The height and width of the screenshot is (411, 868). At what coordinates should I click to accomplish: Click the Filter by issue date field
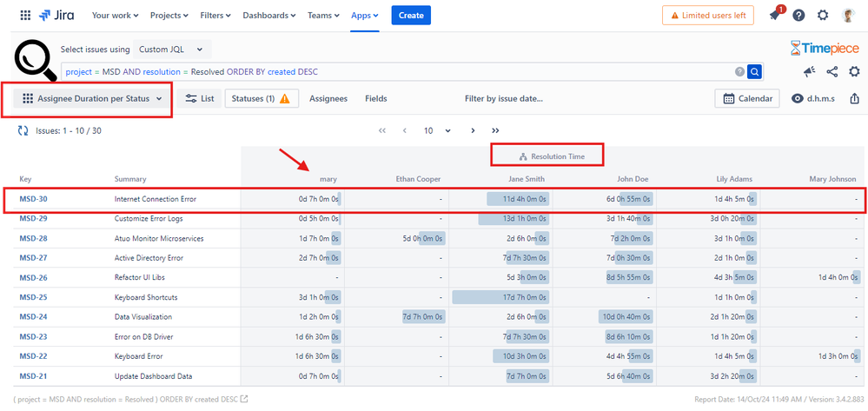[x=504, y=98]
